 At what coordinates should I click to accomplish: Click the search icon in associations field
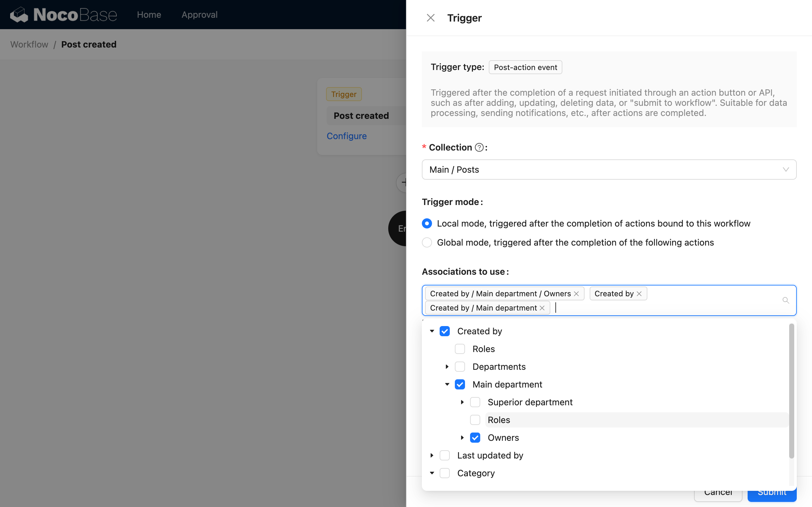pyautogui.click(x=785, y=300)
